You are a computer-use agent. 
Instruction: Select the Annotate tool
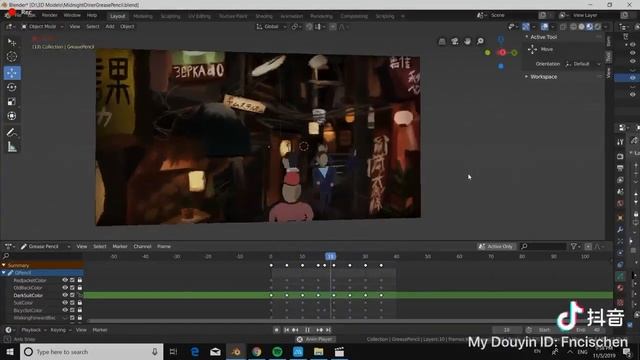(12, 132)
